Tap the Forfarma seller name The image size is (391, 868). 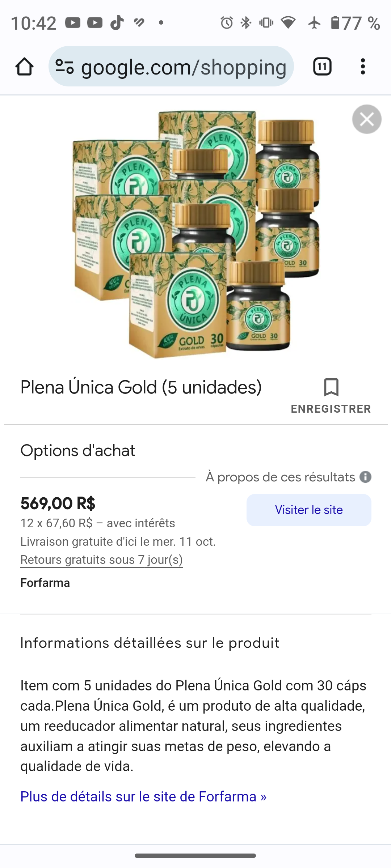pyautogui.click(x=45, y=583)
